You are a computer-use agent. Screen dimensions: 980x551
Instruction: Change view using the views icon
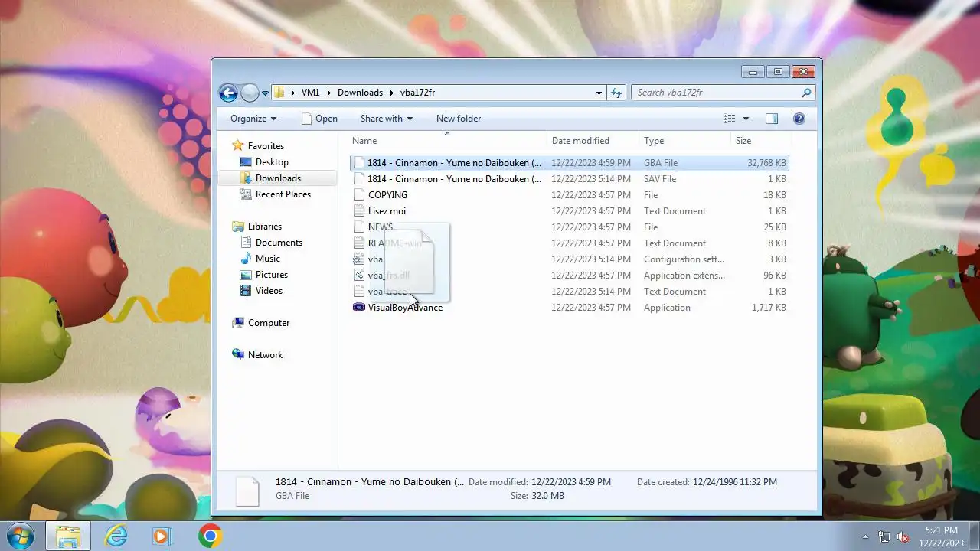coord(730,119)
